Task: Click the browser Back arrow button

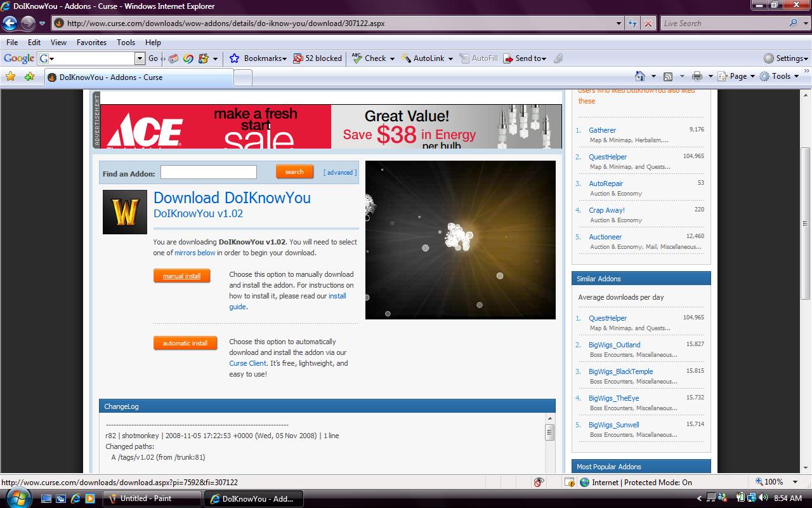Action: 10,23
